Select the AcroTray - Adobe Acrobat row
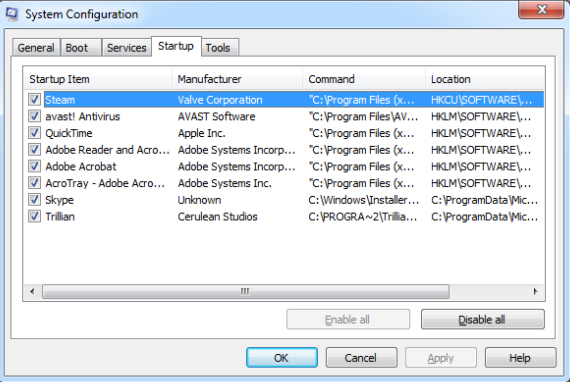The height and width of the screenshot is (382, 570). tap(284, 183)
